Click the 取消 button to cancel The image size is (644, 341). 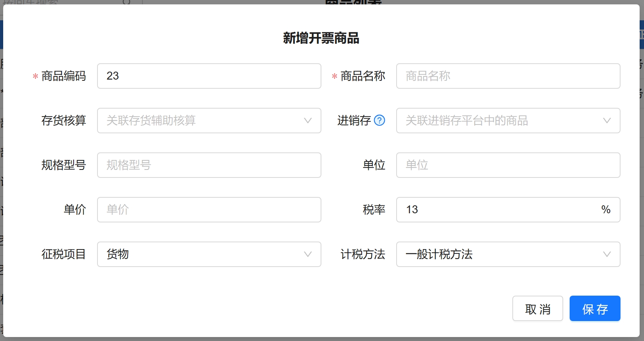[x=537, y=308]
